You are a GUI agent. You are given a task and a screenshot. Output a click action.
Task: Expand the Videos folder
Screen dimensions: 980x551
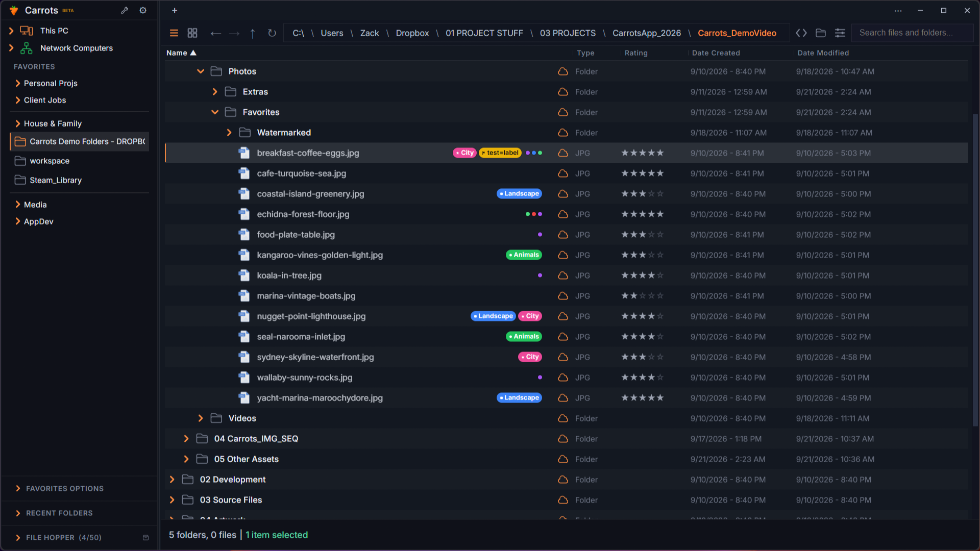pos(201,418)
